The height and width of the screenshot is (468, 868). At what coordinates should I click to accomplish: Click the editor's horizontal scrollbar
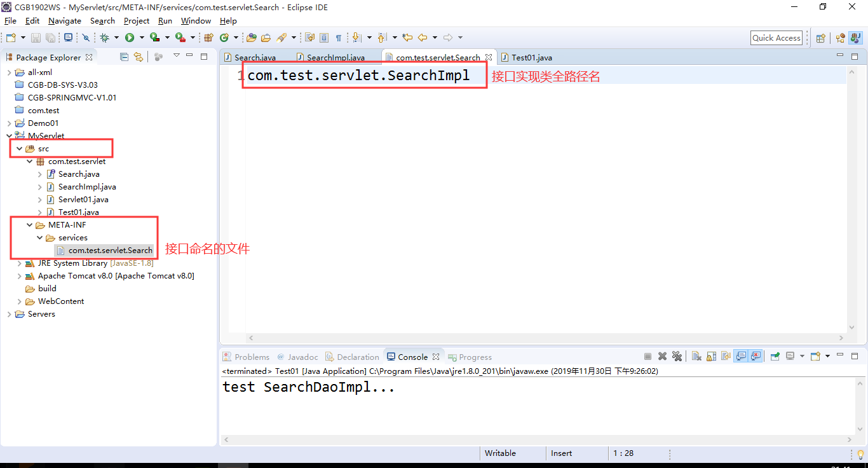coord(546,338)
